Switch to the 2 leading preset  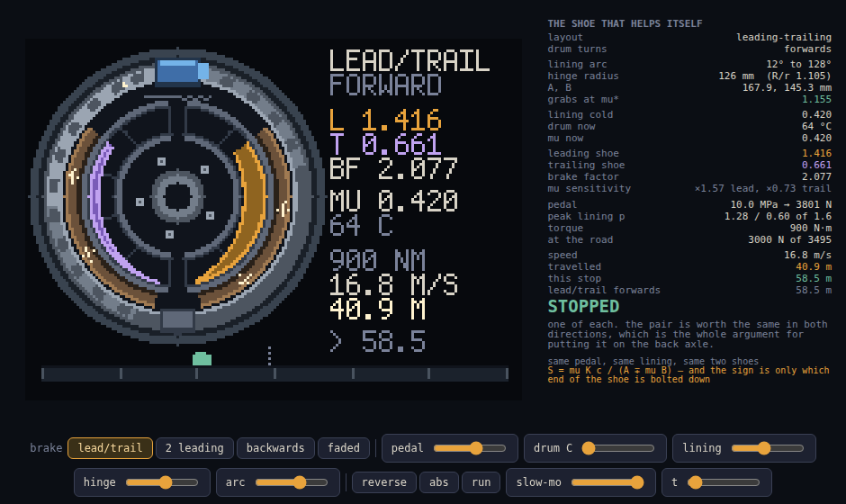194,448
